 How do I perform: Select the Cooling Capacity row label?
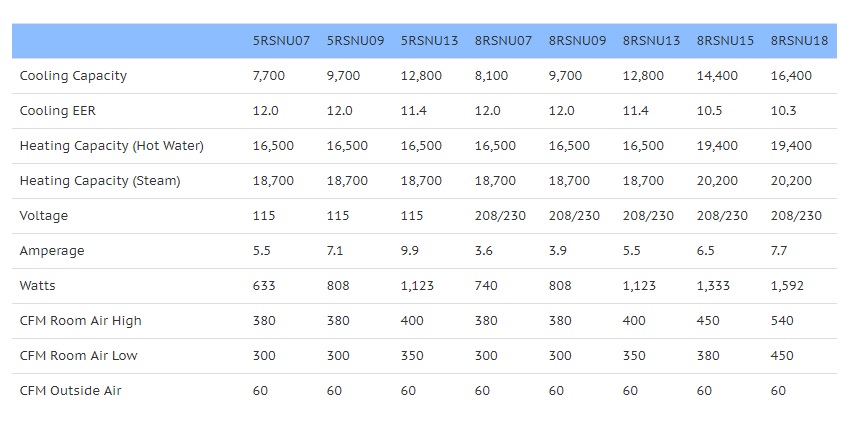click(73, 76)
